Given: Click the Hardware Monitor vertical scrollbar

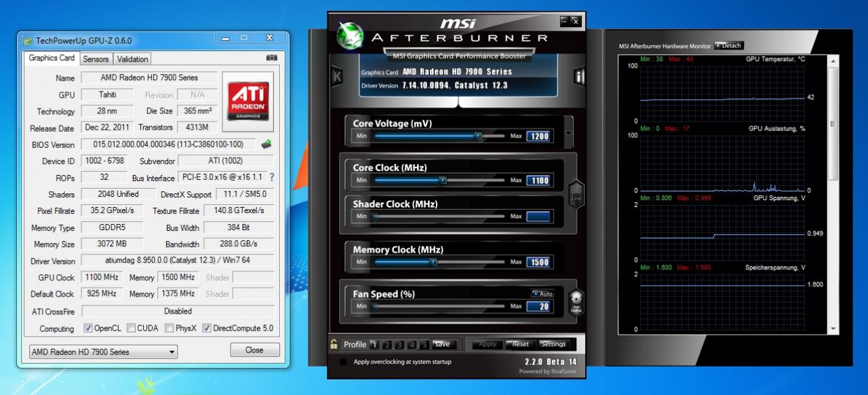Looking at the screenshot, I should [x=833, y=195].
